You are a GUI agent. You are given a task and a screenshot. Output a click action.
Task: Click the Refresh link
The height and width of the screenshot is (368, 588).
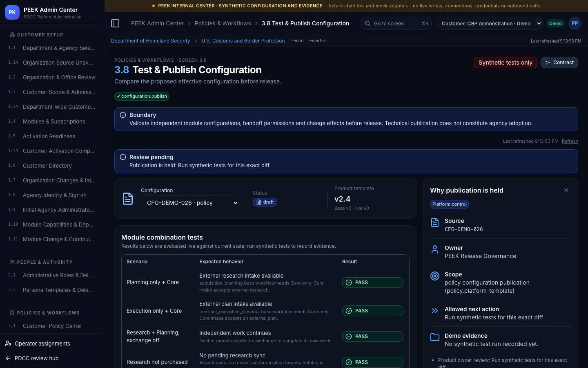(x=570, y=141)
